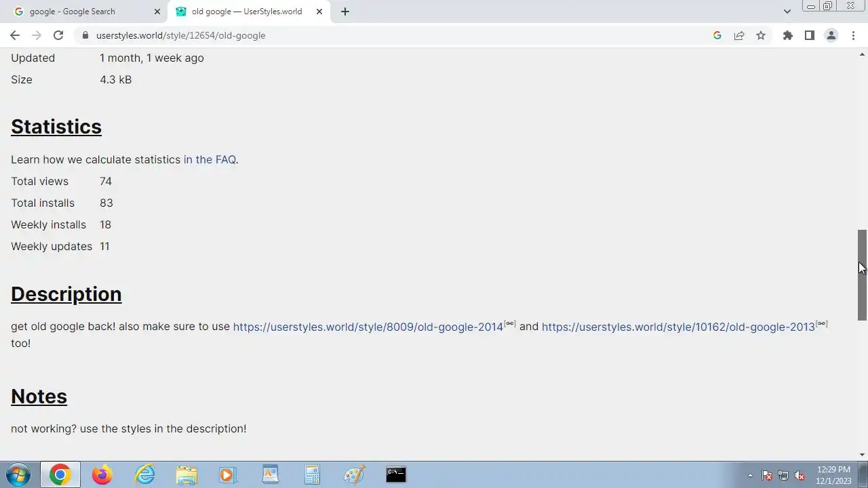Screen dimensions: 868x488
Task: View site information lock icon
Action: [85, 35]
